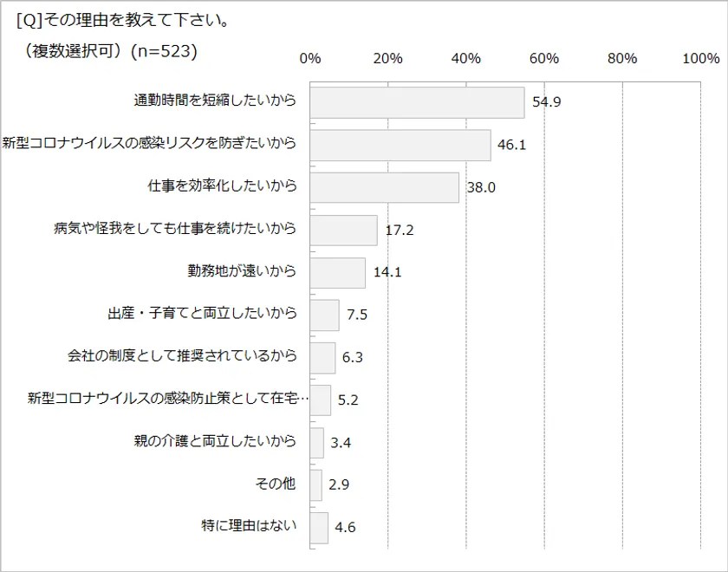The width and height of the screenshot is (728, 572).
Task: Select the 46.1 percent bar
Action: click(x=400, y=145)
